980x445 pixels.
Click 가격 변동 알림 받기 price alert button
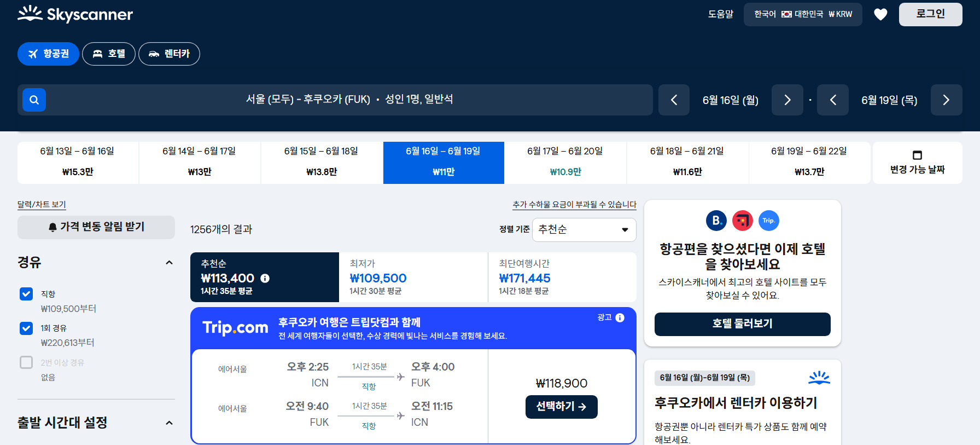(96, 227)
